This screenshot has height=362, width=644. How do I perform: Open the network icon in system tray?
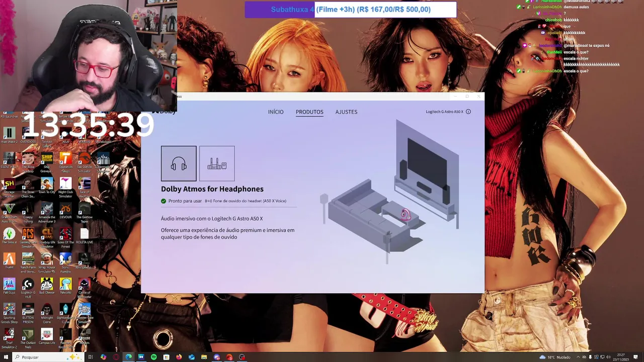pyautogui.click(x=602, y=357)
